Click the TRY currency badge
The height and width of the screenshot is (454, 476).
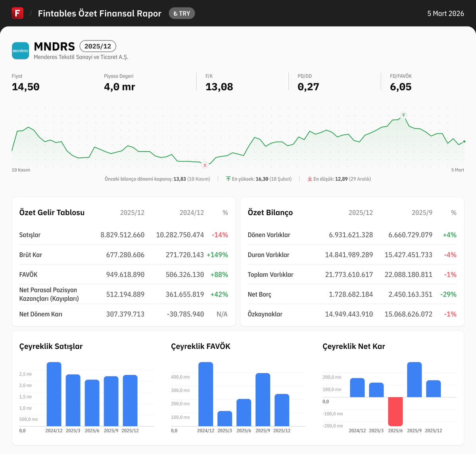182,13
